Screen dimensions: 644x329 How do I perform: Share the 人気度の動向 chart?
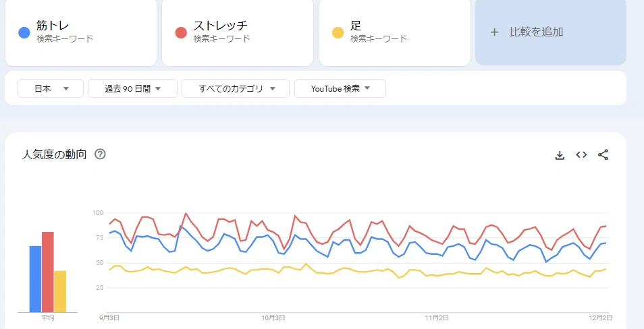(x=603, y=154)
